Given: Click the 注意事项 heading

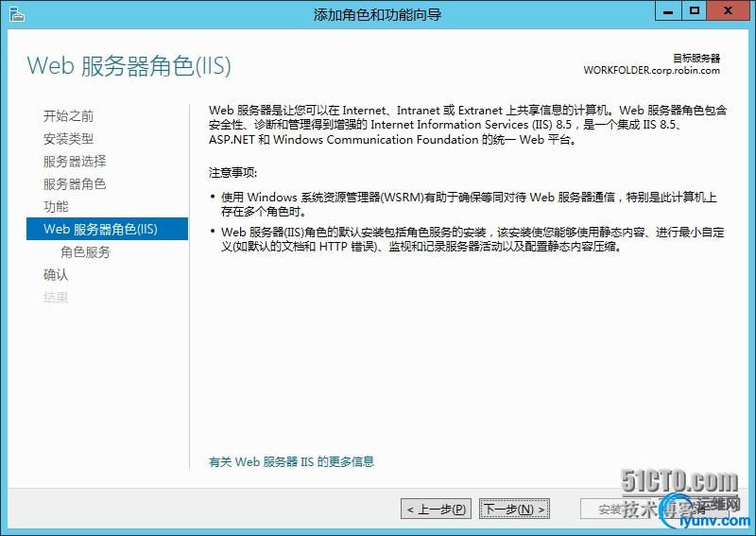Looking at the screenshot, I should click(x=232, y=173).
